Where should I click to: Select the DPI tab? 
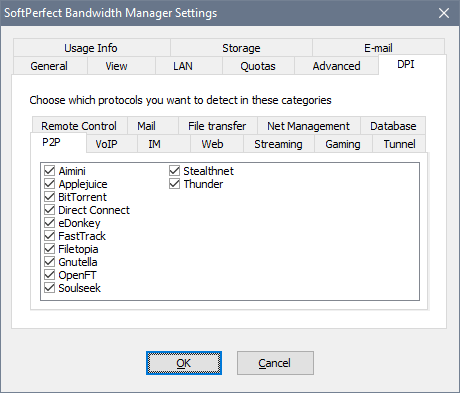coord(412,64)
